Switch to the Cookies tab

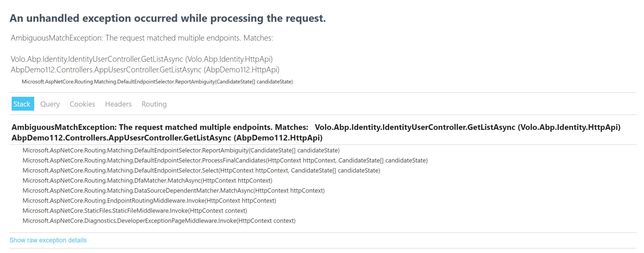pyautogui.click(x=82, y=104)
